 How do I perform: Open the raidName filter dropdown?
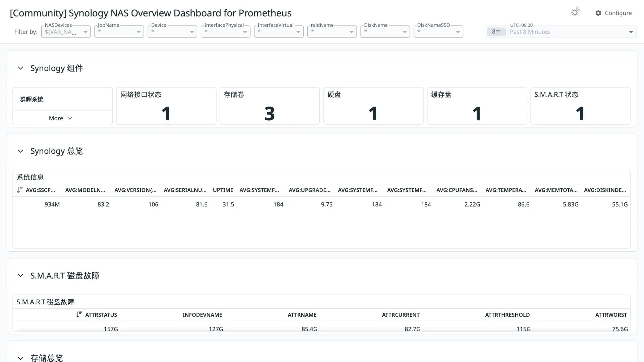coord(332,32)
